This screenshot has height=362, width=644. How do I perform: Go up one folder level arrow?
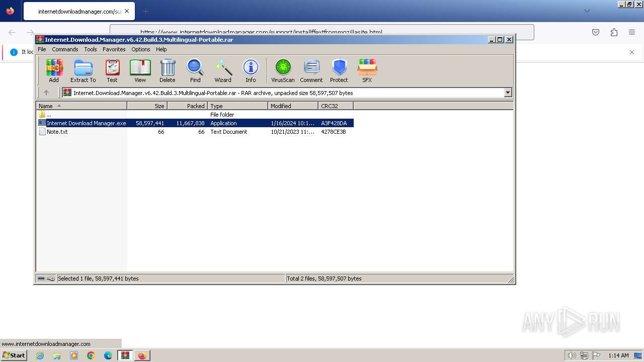click(46, 93)
